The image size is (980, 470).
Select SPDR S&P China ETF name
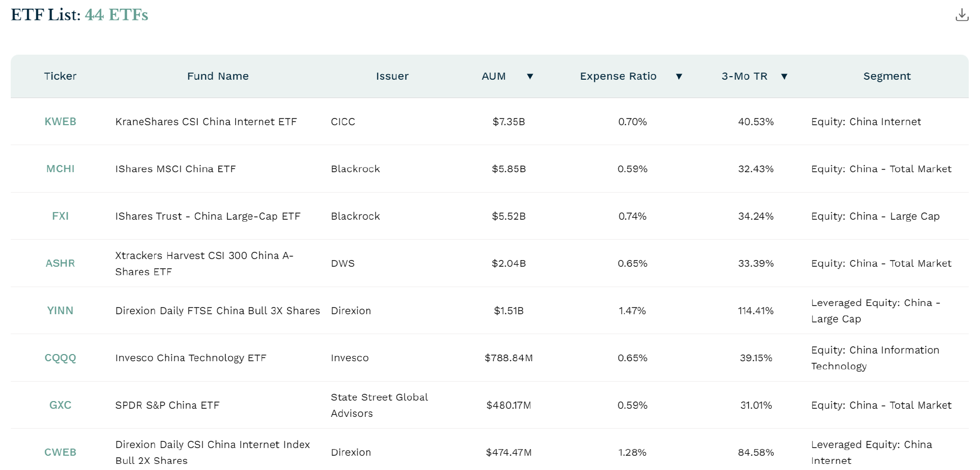click(x=167, y=405)
